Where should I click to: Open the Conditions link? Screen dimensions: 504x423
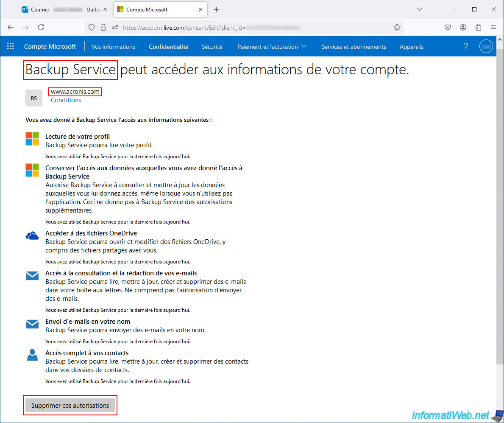click(66, 100)
